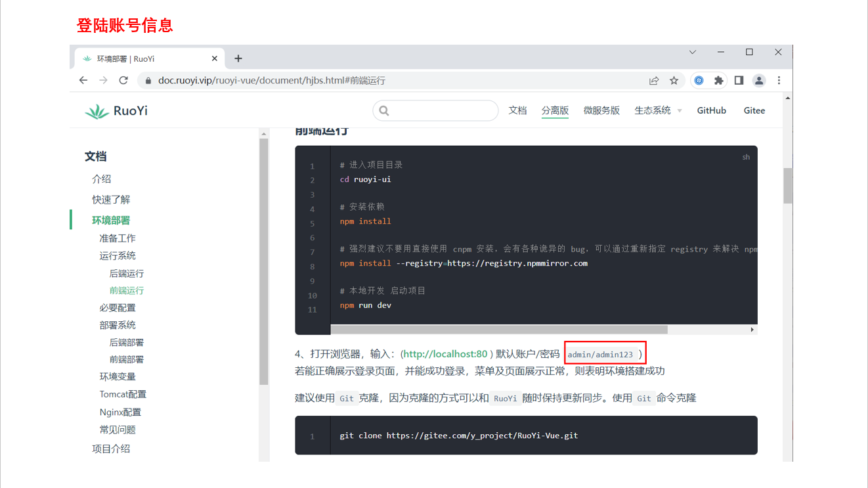Open the http://localhost:80 link
Image resolution: width=868 pixels, height=488 pixels.
click(445, 354)
